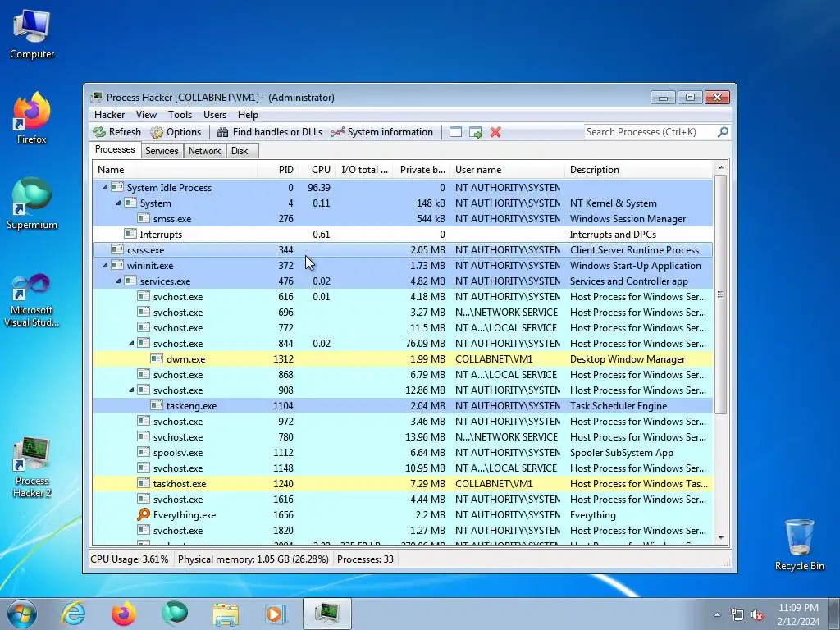This screenshot has height=630, width=840.
Task: Sort by the PID column header
Action: [277, 170]
